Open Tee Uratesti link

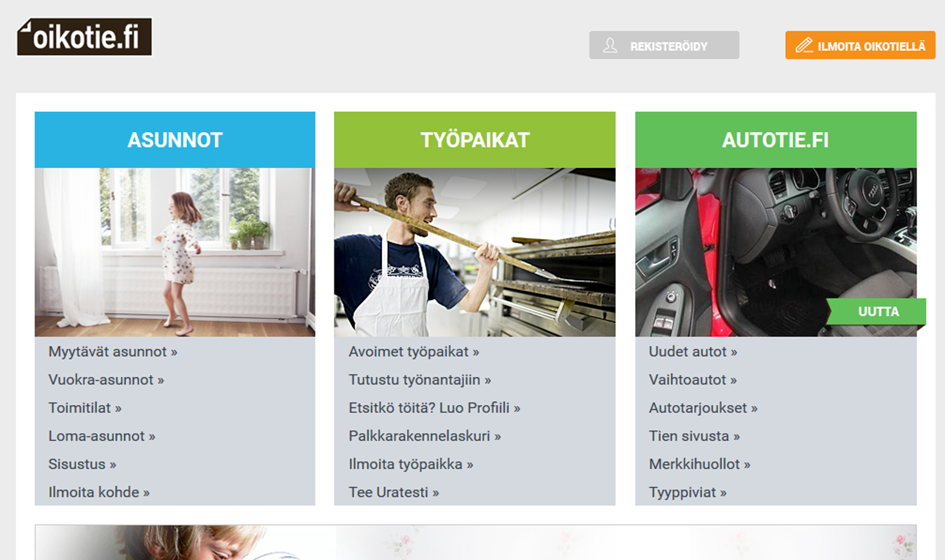(394, 492)
